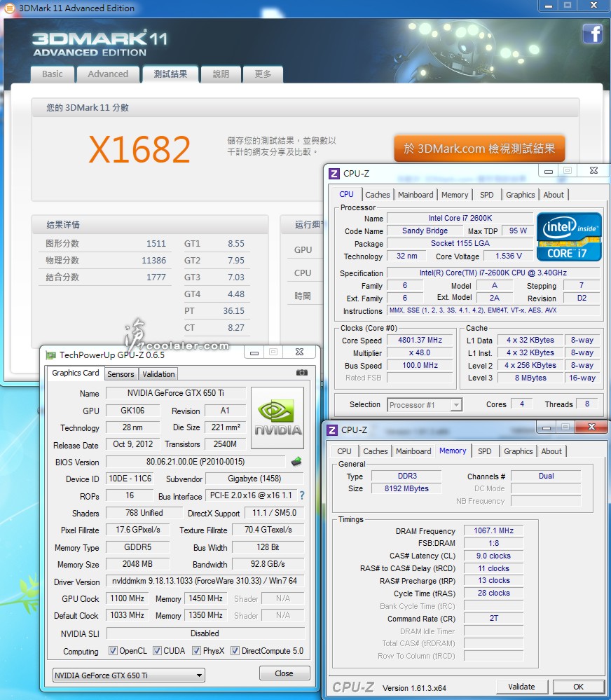Image resolution: width=611 pixels, height=700 pixels.
Task: Click the CPU-Z icon in upper CPU-Z title bar
Action: point(334,173)
